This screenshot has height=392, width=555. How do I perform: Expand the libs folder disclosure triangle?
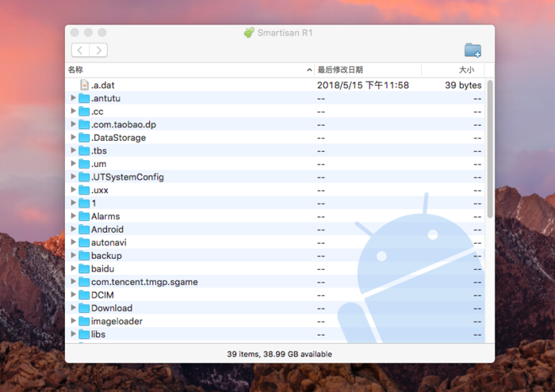coord(73,333)
